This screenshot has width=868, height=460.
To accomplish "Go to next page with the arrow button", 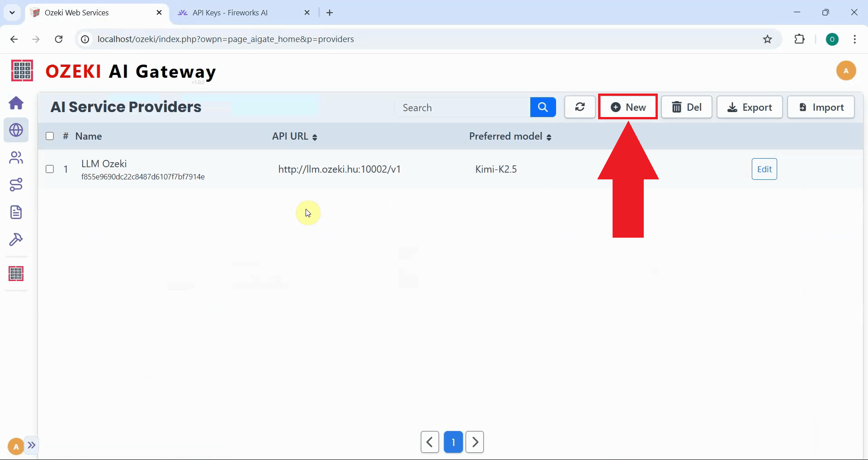I will pyautogui.click(x=475, y=442).
